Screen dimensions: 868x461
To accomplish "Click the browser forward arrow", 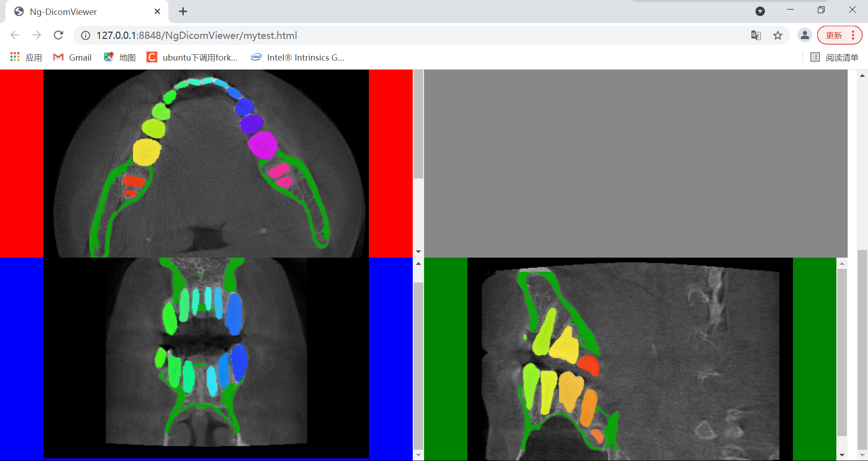I will coord(37,35).
